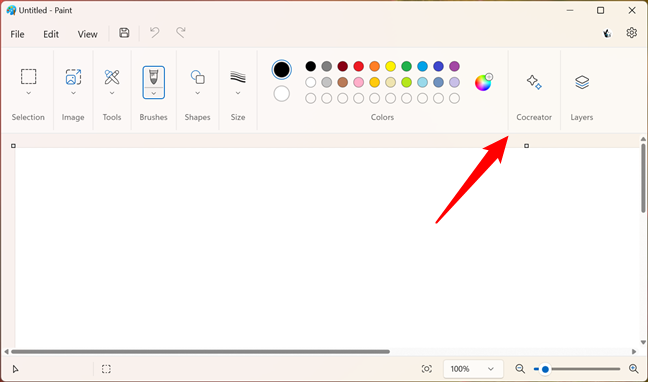
Task: Pick the blue-gray palette color
Action: tap(438, 82)
